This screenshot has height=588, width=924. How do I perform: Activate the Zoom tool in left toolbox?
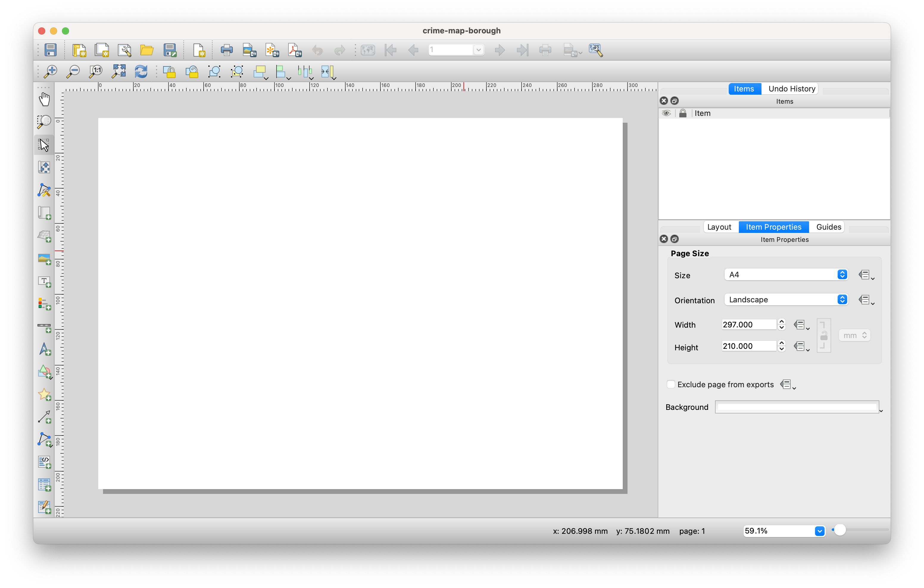[44, 122]
